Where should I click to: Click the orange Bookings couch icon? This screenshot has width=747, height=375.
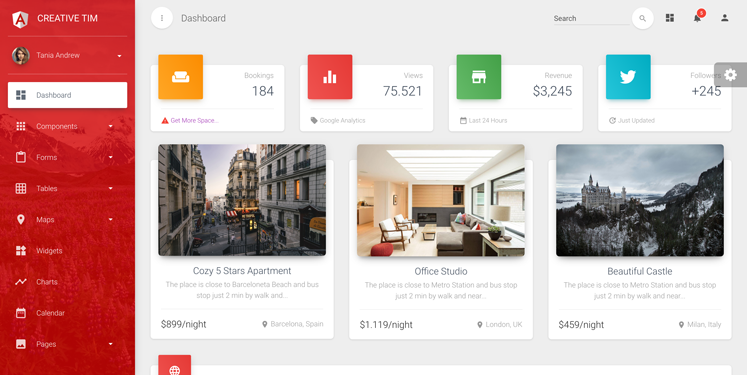pyautogui.click(x=181, y=77)
